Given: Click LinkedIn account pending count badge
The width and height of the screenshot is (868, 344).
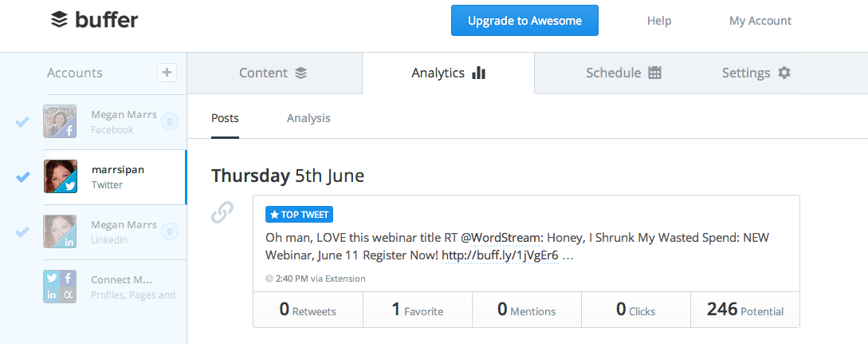Looking at the screenshot, I should tap(170, 231).
